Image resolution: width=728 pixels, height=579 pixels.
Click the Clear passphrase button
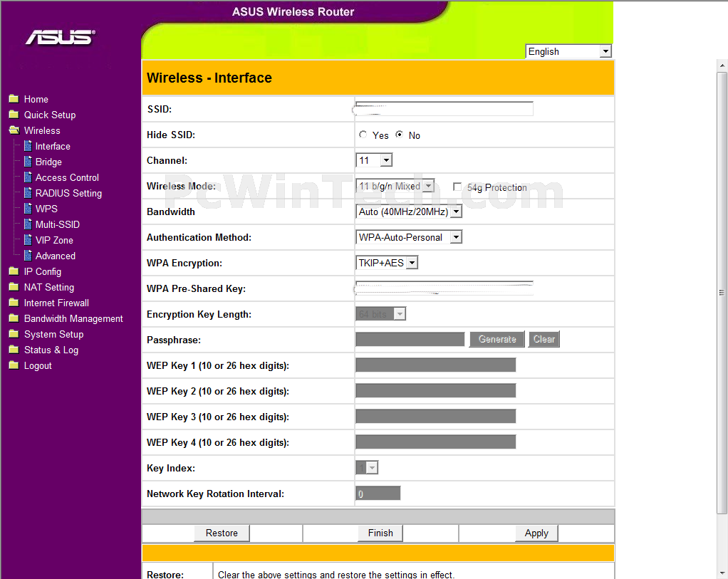click(544, 339)
